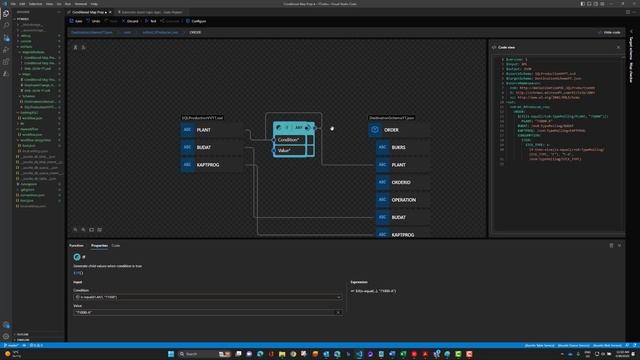Image resolution: width=640 pixels, height=360 pixels.
Task: Open Edit menu
Action: coord(22,4)
